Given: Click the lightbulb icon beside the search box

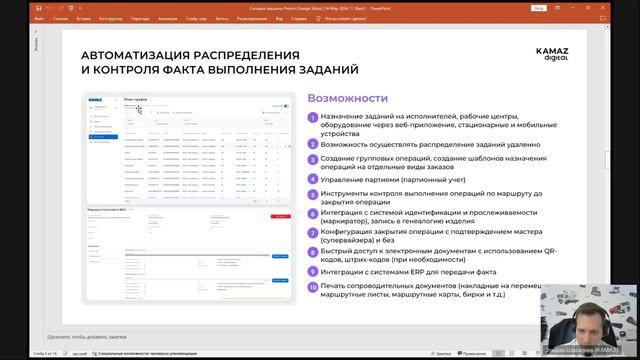Looking at the screenshot, I should pos(318,19).
